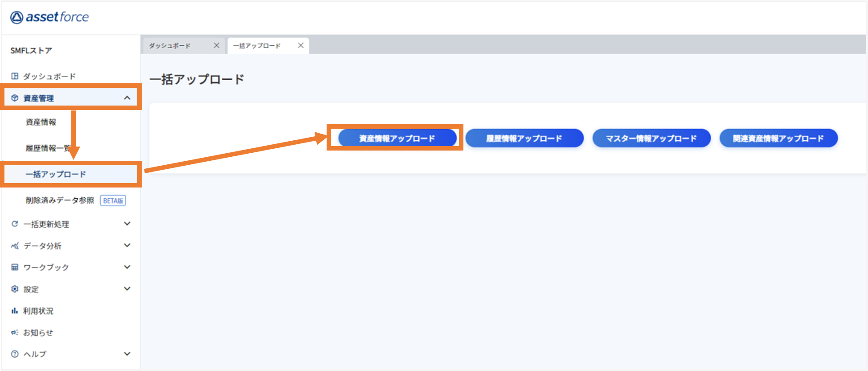The image size is (868, 371).
Task: Expand the データ分析 menu chevron
Action: (x=127, y=245)
